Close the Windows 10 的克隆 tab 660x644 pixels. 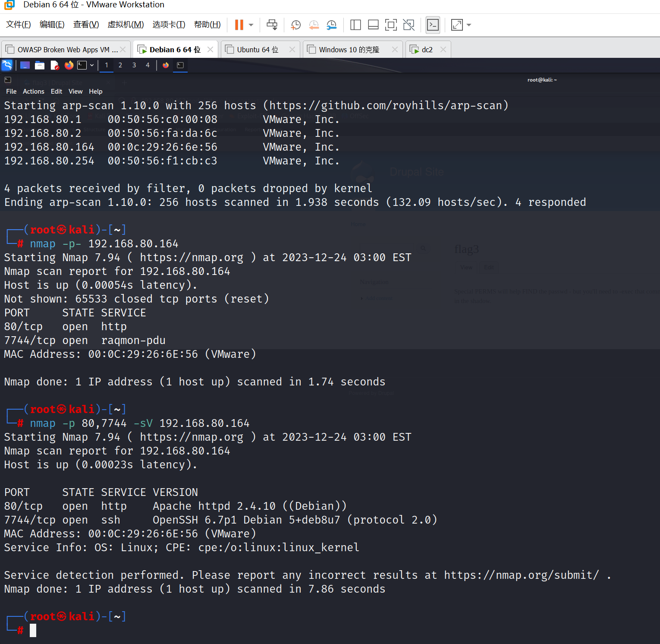pyautogui.click(x=395, y=50)
